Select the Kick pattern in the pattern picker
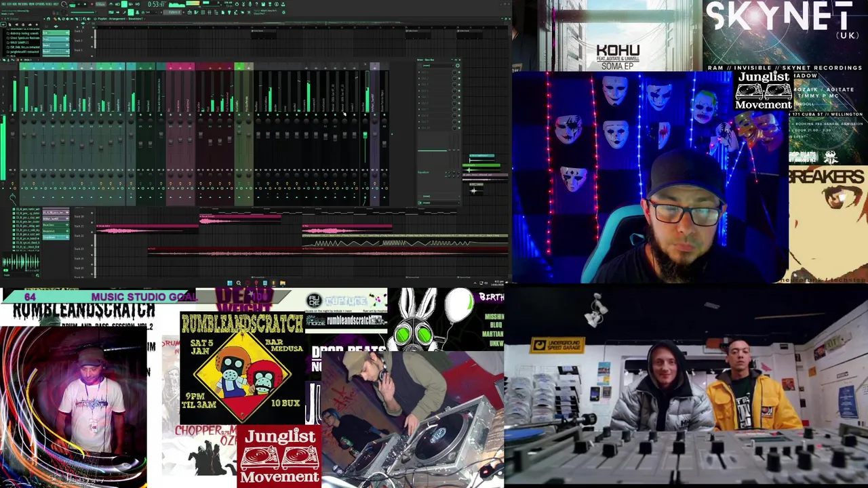The width and height of the screenshot is (868, 488). pos(56,33)
